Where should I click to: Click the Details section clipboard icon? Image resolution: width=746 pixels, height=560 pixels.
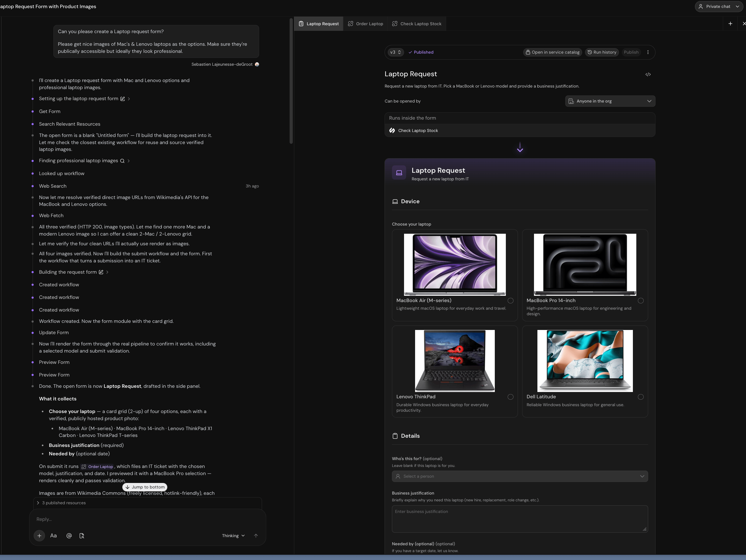pyautogui.click(x=395, y=436)
